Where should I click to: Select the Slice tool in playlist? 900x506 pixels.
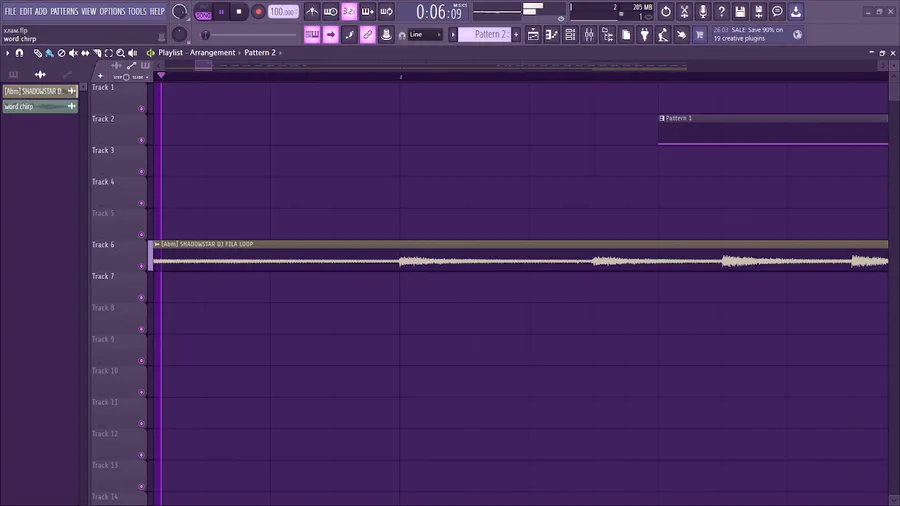[x=97, y=53]
